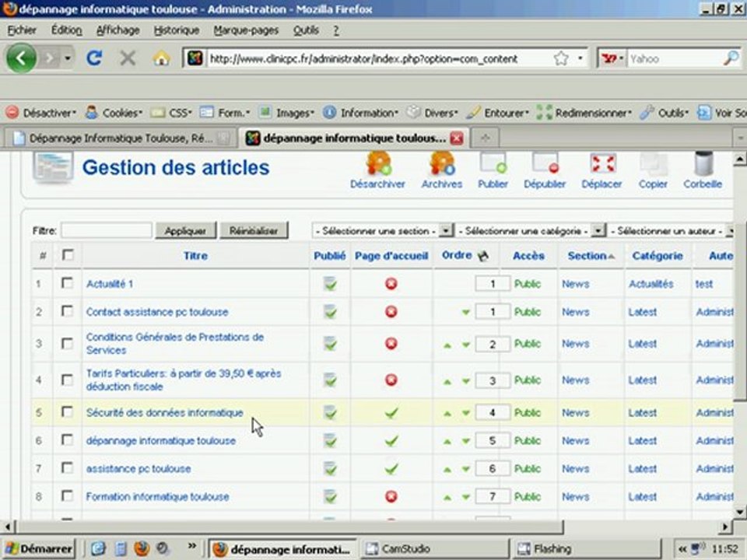Open the navigation history dropdown arrow

[x=68, y=58]
